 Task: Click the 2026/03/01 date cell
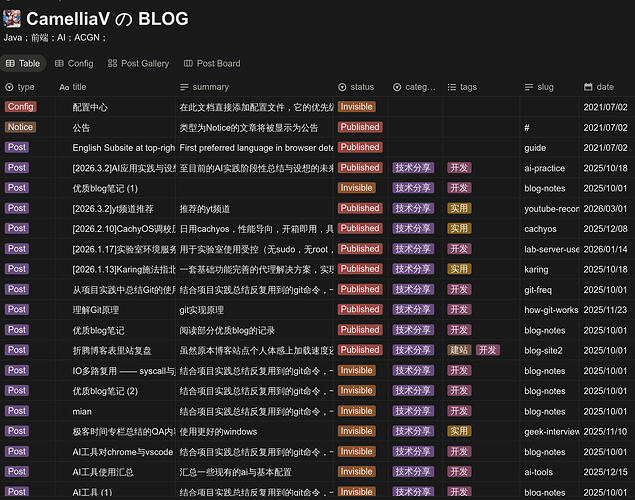[606, 209]
